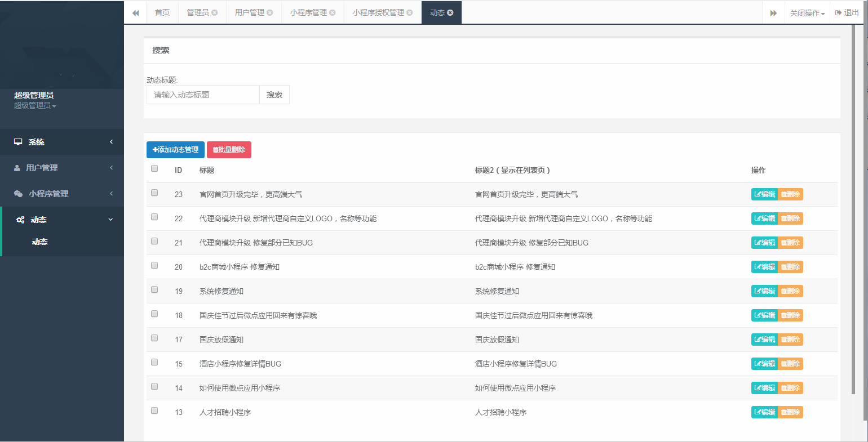Select the checkbox for row ID 19
The height and width of the screenshot is (442, 868).
click(x=154, y=289)
